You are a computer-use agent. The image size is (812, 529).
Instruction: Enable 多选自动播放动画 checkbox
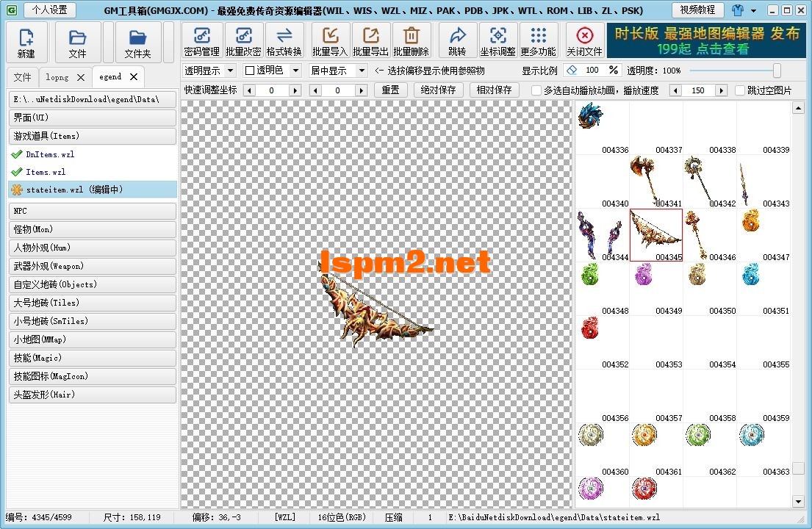point(536,90)
